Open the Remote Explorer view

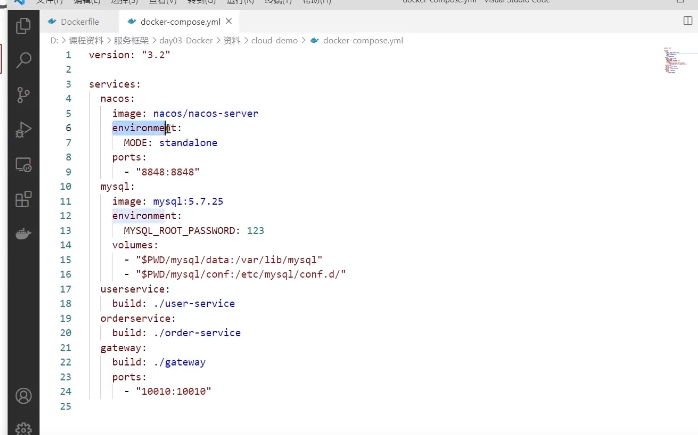coord(24,165)
